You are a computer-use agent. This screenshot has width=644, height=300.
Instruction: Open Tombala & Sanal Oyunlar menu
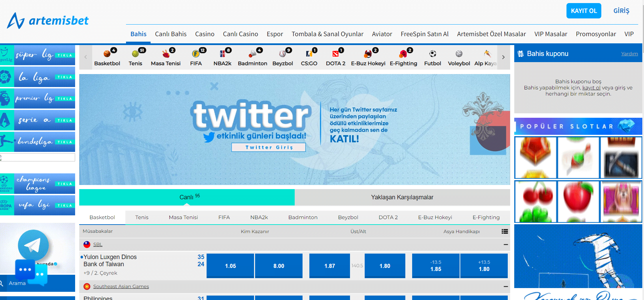click(x=327, y=34)
